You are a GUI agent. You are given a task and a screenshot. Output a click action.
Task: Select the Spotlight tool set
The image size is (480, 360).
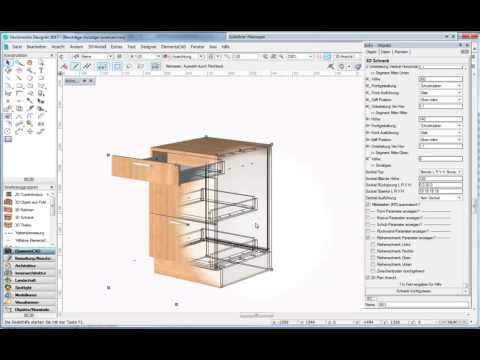pyautogui.click(x=30, y=288)
